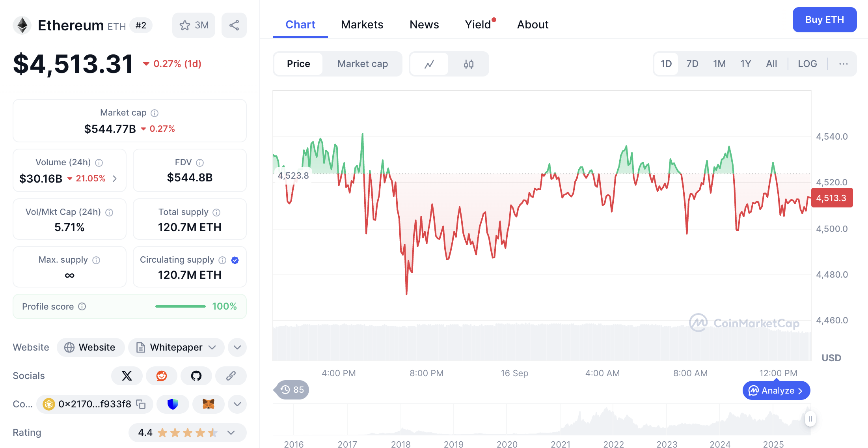Open the chain link social icon
868x448 pixels.
pyautogui.click(x=231, y=376)
